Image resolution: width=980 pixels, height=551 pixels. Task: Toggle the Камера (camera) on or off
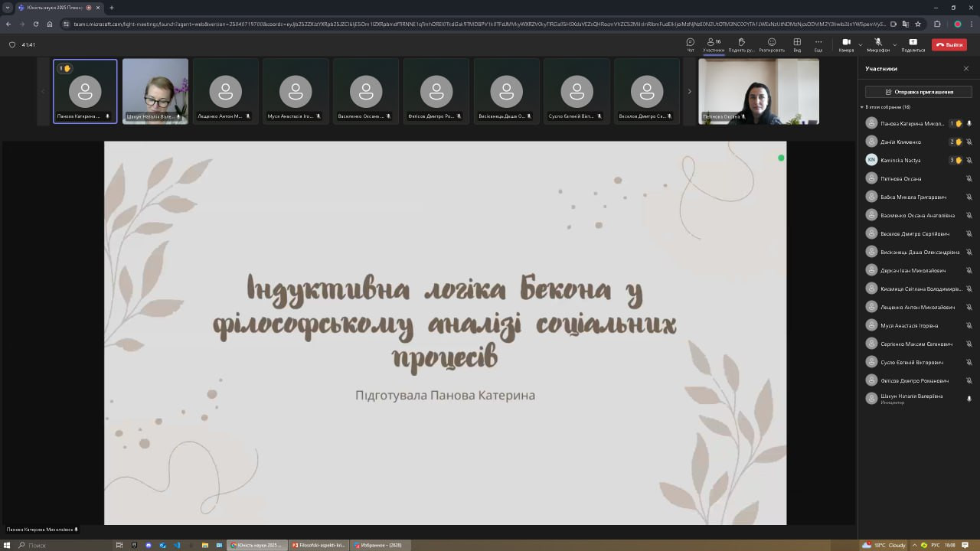coord(845,44)
